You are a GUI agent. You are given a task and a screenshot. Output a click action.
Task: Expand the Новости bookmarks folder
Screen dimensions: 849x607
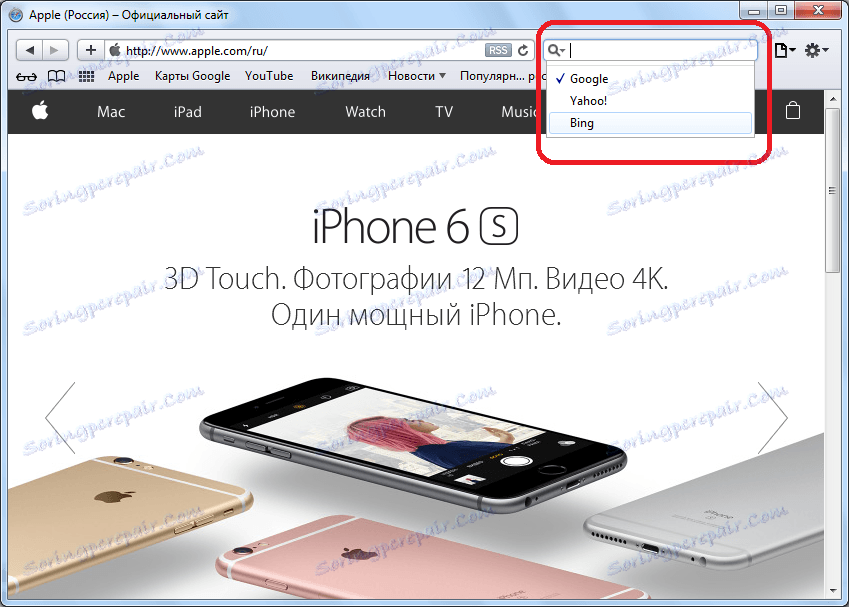click(416, 76)
